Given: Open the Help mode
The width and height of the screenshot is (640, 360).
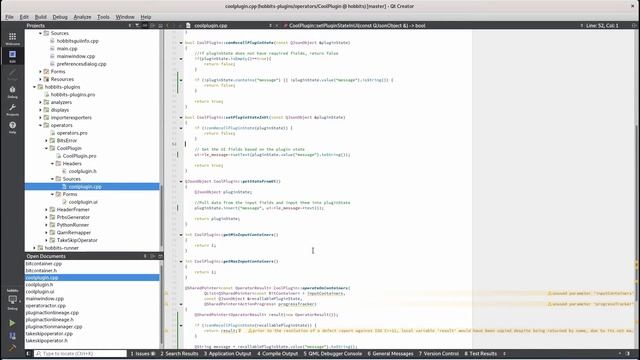Looking at the screenshot, I should tap(12, 127).
